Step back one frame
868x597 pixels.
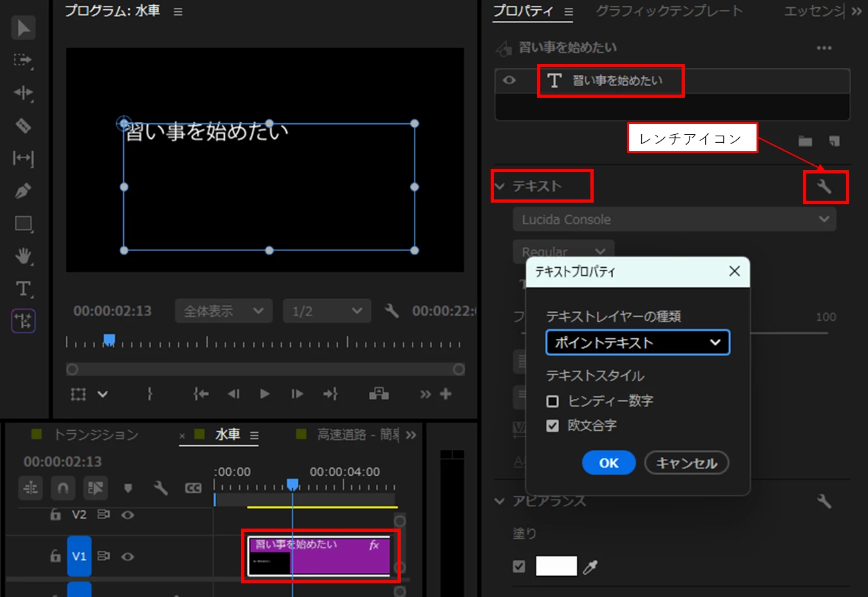(233, 394)
